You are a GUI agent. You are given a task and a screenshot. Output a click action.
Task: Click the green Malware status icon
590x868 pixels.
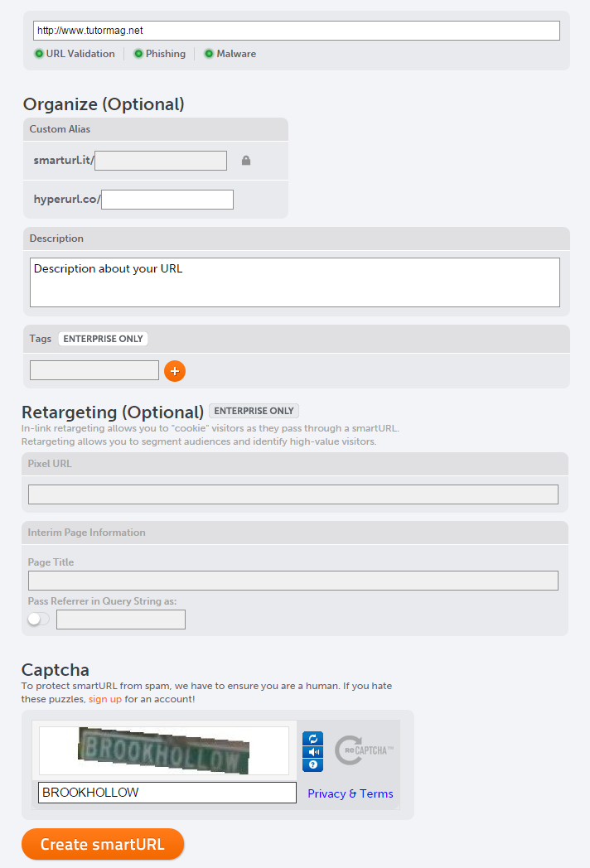click(x=210, y=54)
